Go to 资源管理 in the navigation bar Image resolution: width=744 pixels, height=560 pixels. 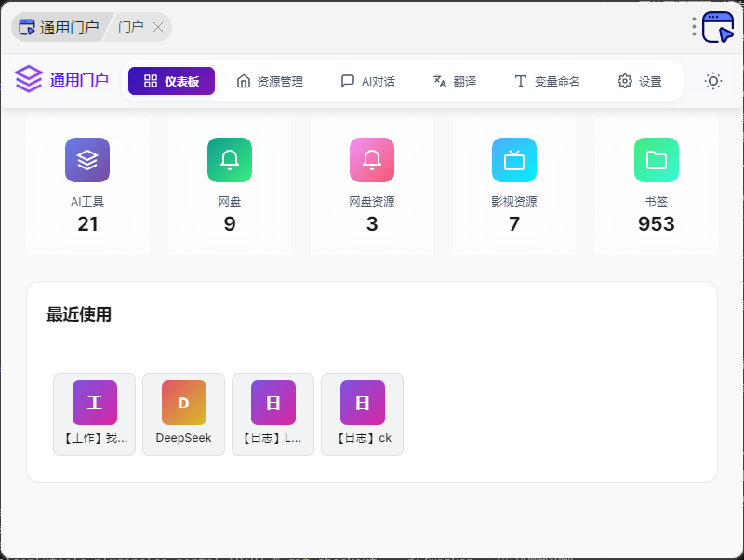coord(270,81)
